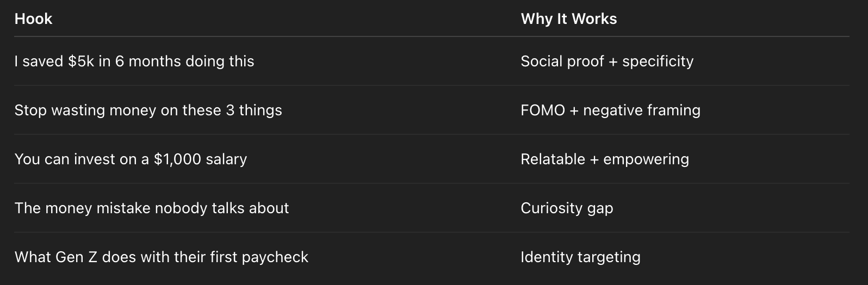The image size is (868, 285).
Task: Click the 'Identity targeting' cell
Action: [x=580, y=257]
